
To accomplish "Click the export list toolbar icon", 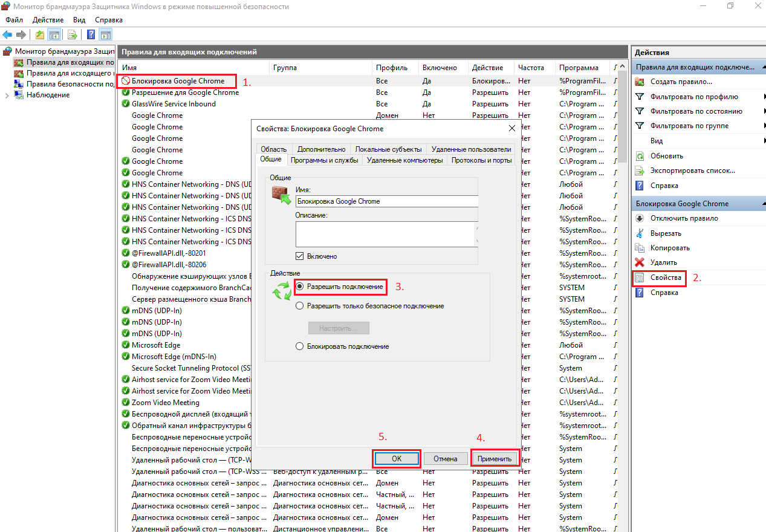I will click(x=73, y=34).
